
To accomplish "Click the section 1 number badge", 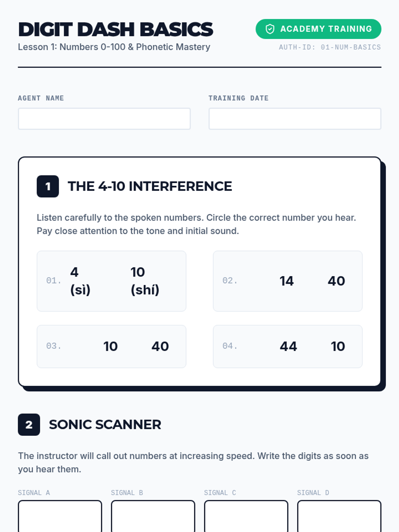I will click(48, 186).
